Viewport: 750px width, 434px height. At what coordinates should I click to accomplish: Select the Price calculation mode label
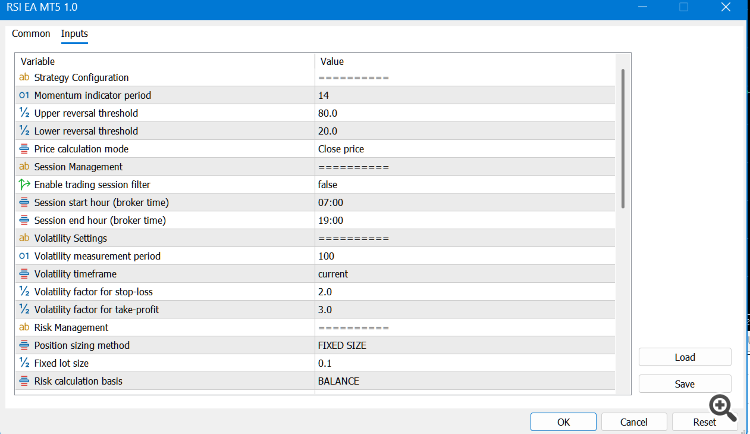[81, 149]
